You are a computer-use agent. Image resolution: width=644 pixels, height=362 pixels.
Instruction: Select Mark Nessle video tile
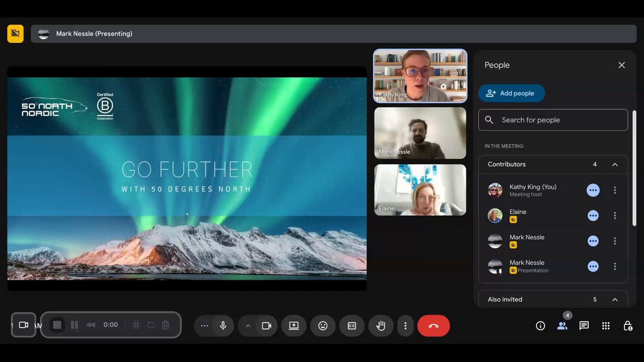tap(420, 133)
